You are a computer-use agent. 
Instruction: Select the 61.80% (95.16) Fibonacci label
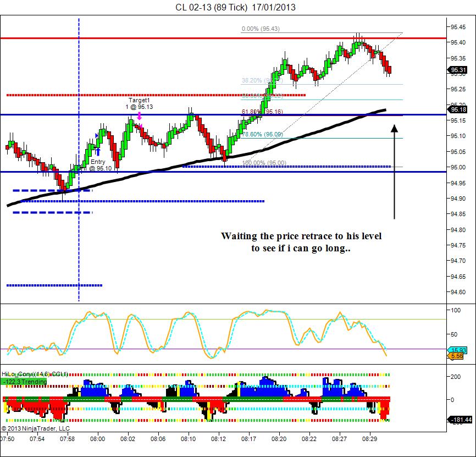tap(262, 112)
